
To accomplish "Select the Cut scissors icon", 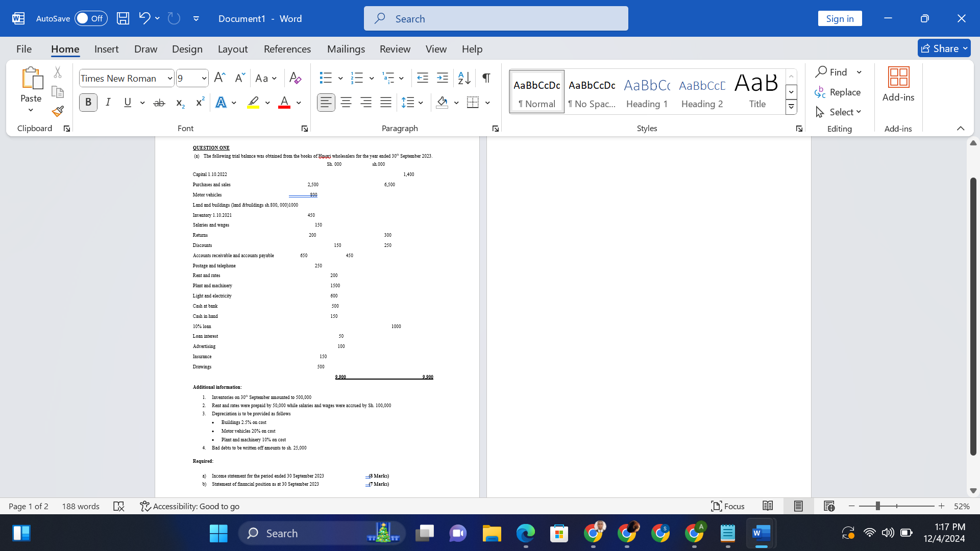I will [x=58, y=72].
